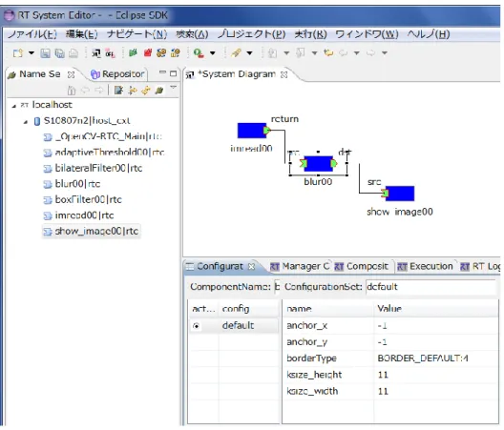Click the Name Service filter leaf icon
The image size is (504, 430).
click(x=159, y=91)
